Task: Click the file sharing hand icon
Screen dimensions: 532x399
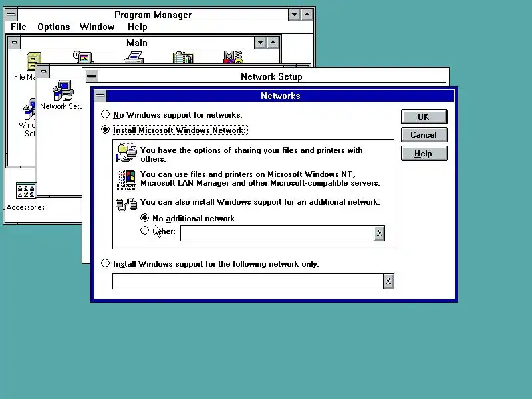Action: pos(126,153)
